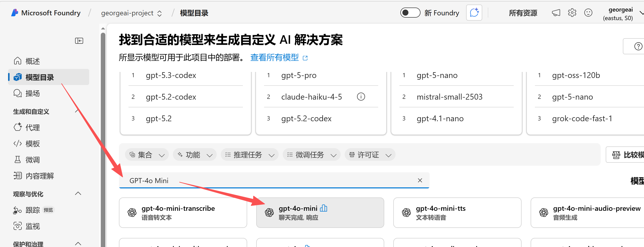Open 跟踪 预览 in the sidebar
The height and width of the screenshot is (247, 644).
coord(49,210)
